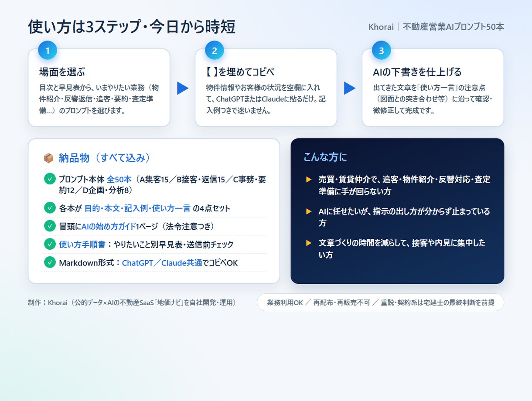Click the checkmark beside Markdown形式
532x401 pixels.
[x=50, y=262]
